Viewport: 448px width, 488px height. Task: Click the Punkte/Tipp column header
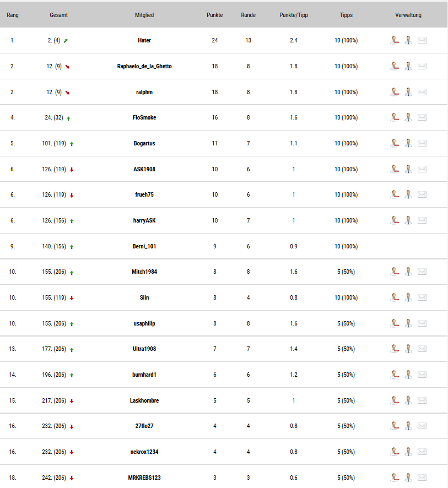coord(294,15)
